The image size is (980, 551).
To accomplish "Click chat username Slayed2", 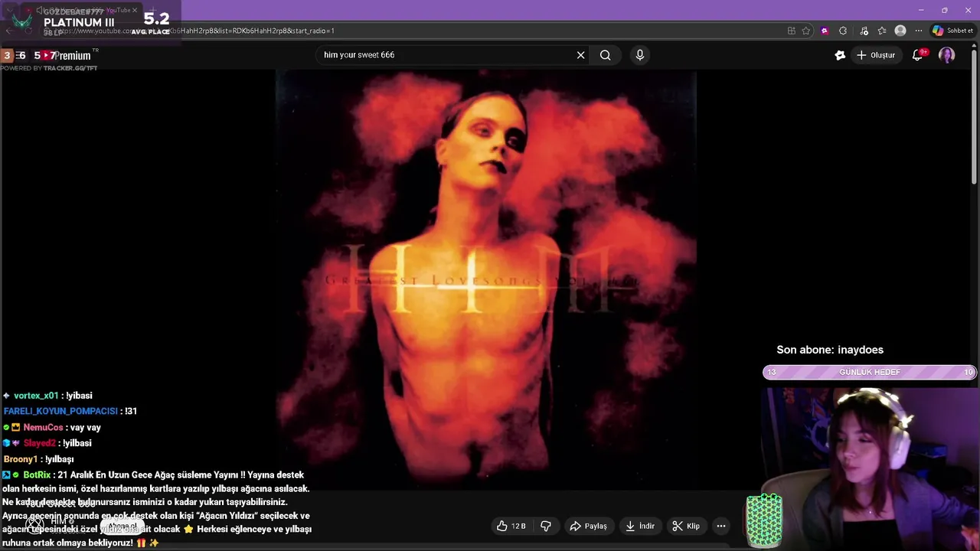I will click(x=39, y=443).
